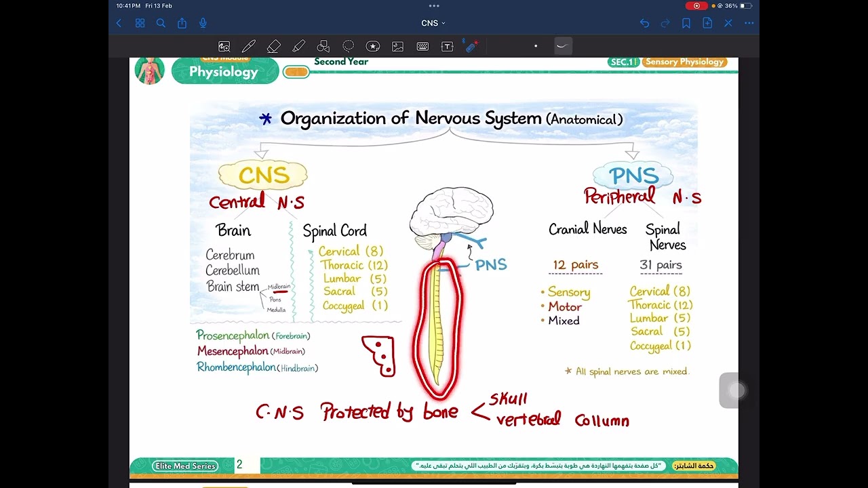Screen dimensions: 868x488
Task: Click '* All spinal nerves are mixed' note
Action: [x=627, y=371]
